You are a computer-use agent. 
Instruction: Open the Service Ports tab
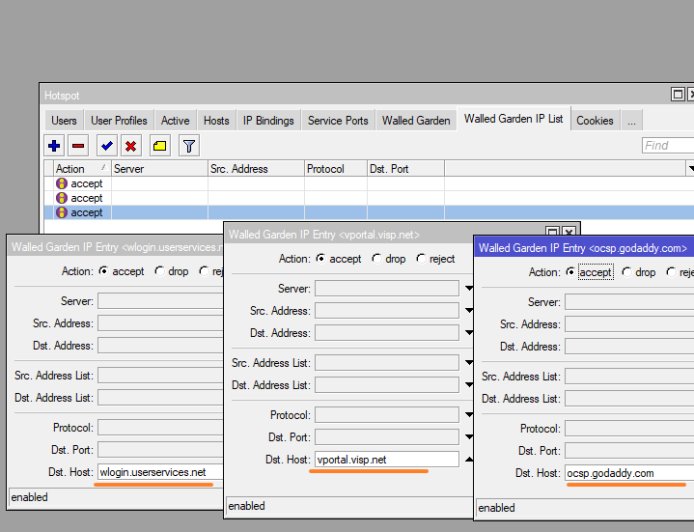click(x=338, y=120)
